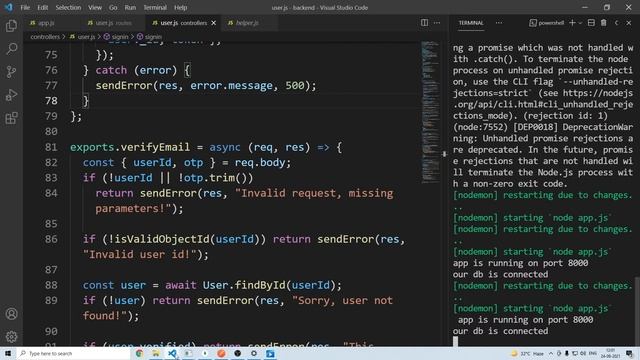Open the File menu

(25, 7)
